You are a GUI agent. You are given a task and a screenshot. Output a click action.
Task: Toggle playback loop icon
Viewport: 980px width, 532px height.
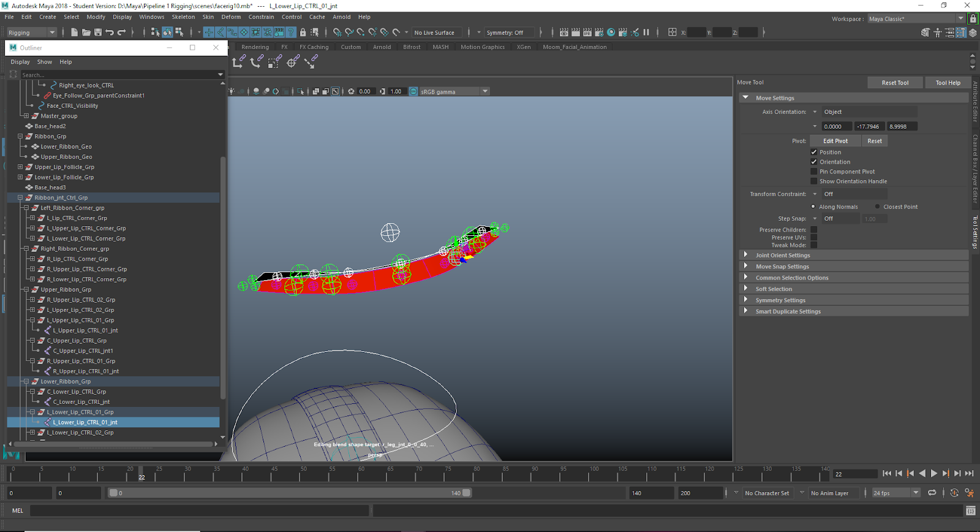[932, 493]
